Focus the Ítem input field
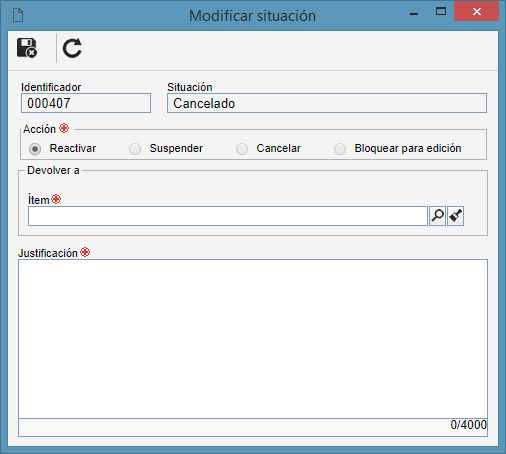The height and width of the screenshot is (454, 506). (x=228, y=216)
